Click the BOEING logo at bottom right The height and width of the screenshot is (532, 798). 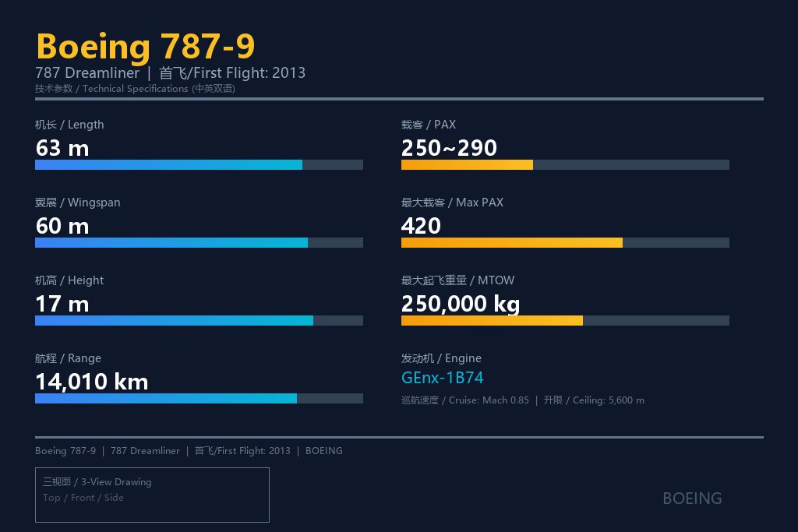[x=692, y=499]
